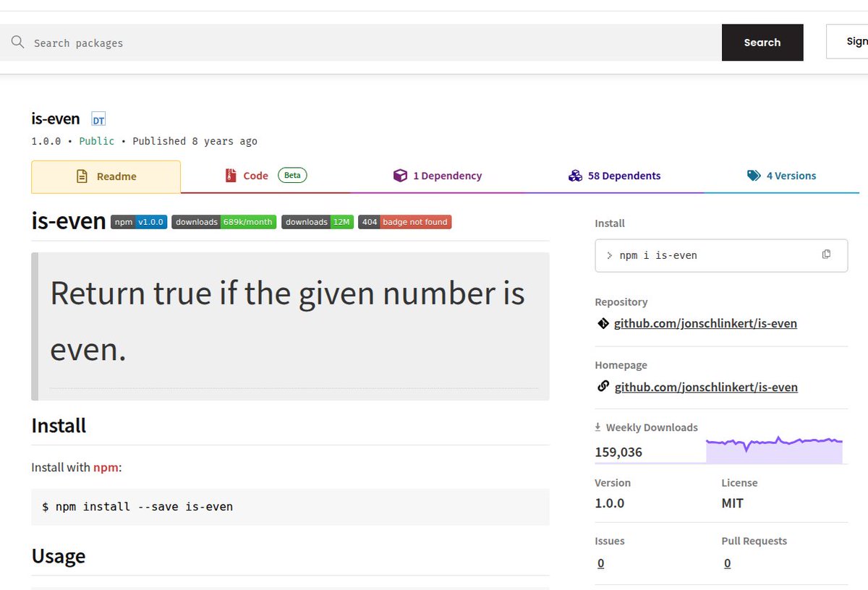Viewport: 868px width, 590px height.
Task: Click the weekly downloads sparkline chart
Action: click(x=774, y=449)
